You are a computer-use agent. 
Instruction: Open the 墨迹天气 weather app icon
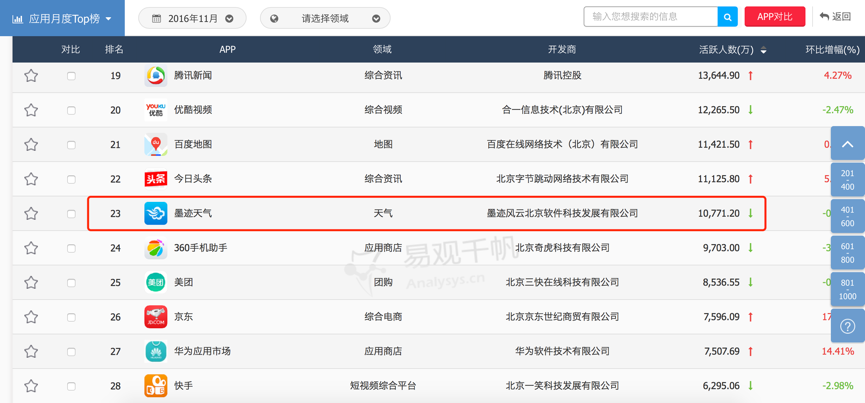pyautogui.click(x=156, y=213)
